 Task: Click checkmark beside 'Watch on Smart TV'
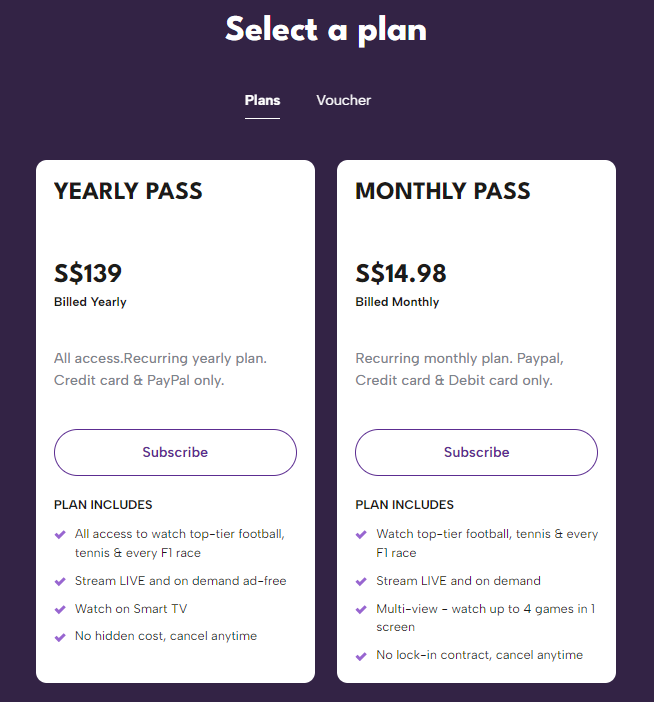pyautogui.click(x=61, y=609)
